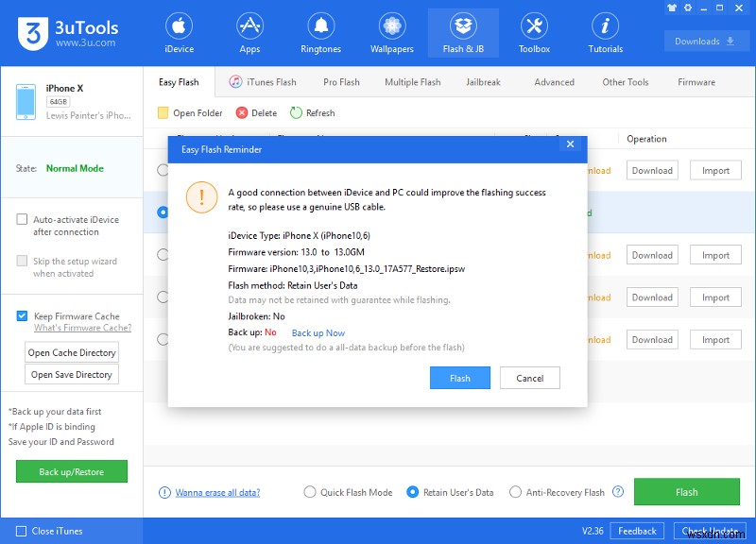Click the Lewis Painter's iPho... device name
Screen dimensions: 756x544
coord(88,115)
